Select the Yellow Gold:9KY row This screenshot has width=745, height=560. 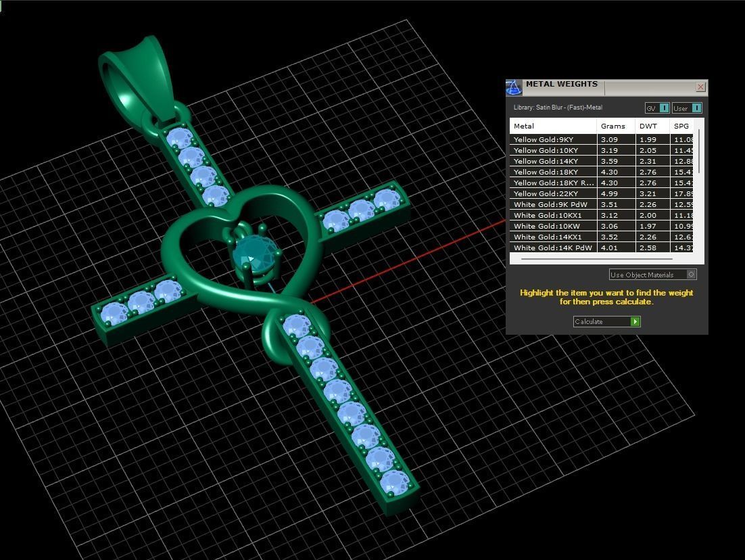click(x=602, y=139)
